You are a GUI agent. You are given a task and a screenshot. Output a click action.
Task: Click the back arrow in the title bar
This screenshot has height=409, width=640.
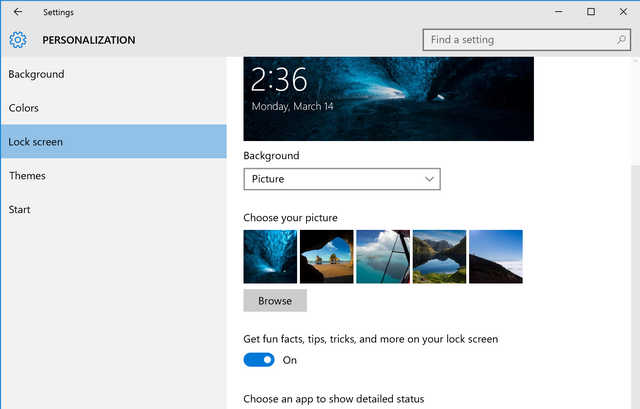tap(18, 12)
